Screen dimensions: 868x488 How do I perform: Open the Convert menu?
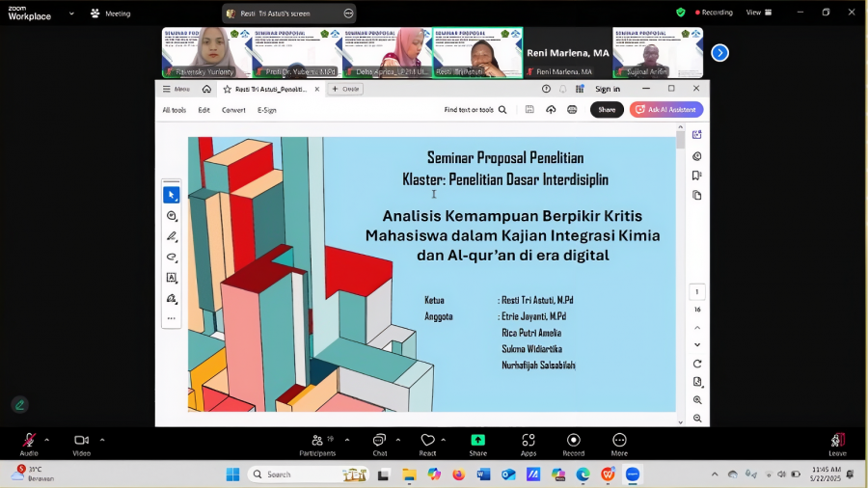[x=233, y=110]
